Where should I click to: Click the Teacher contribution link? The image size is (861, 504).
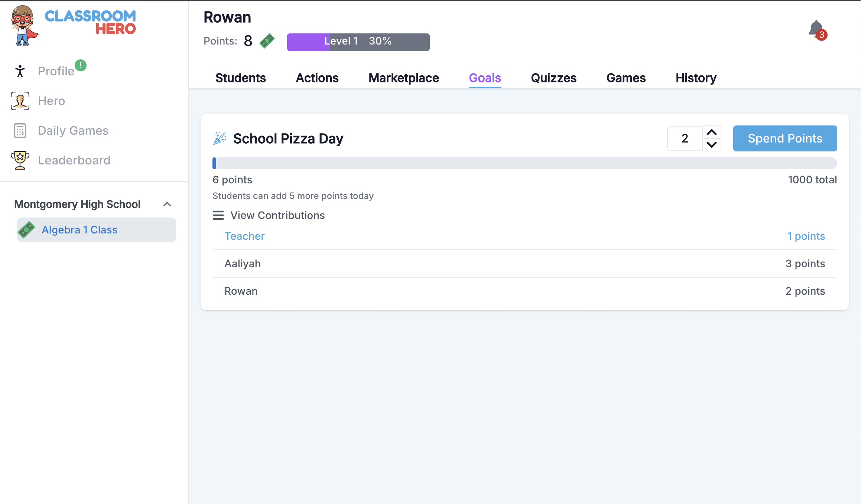pos(244,236)
